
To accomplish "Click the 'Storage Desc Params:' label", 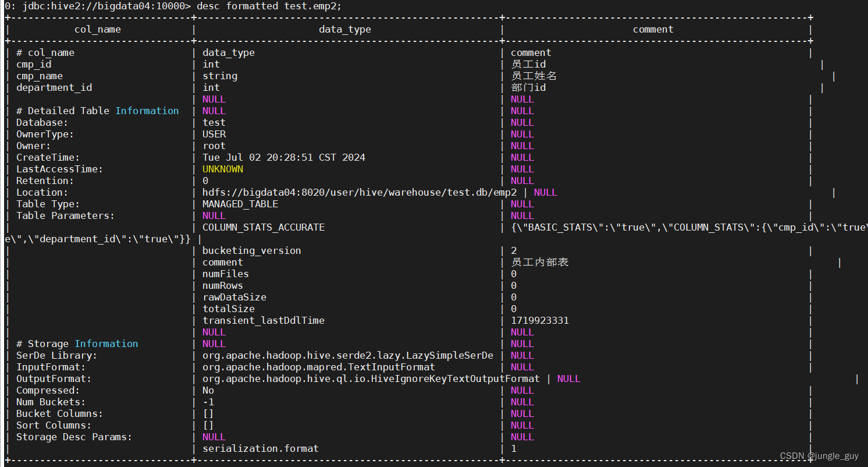I will (74, 437).
